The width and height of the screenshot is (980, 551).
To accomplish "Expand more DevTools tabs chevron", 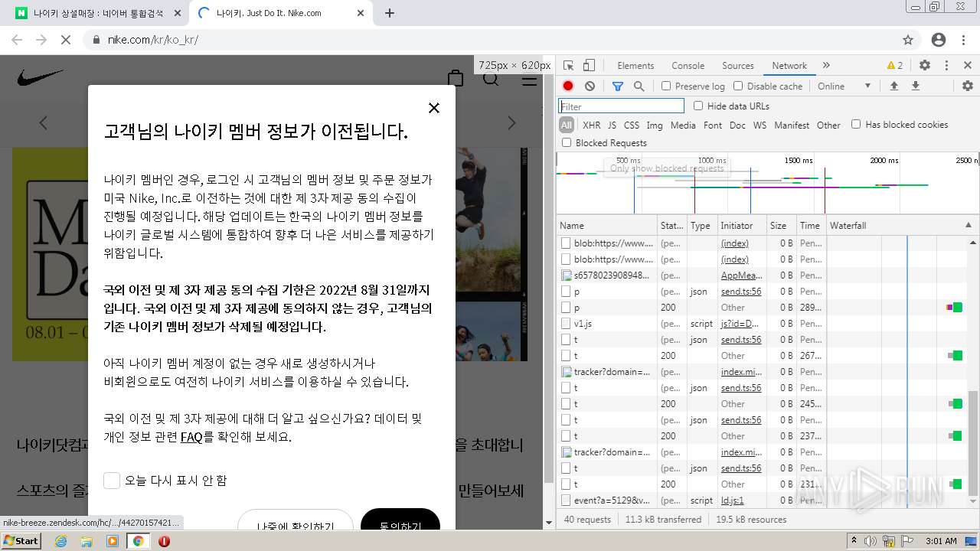I will tap(826, 66).
